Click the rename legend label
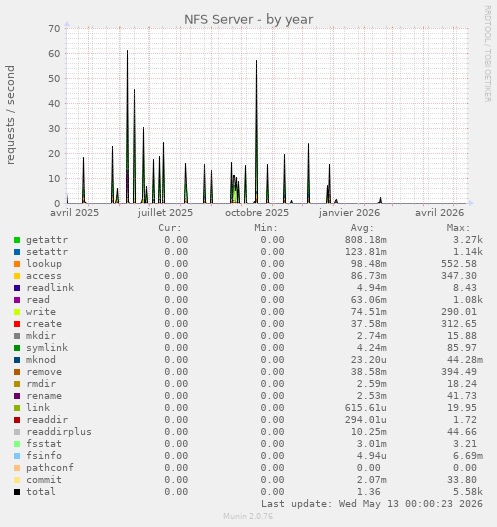497x527 pixels. click(44, 396)
